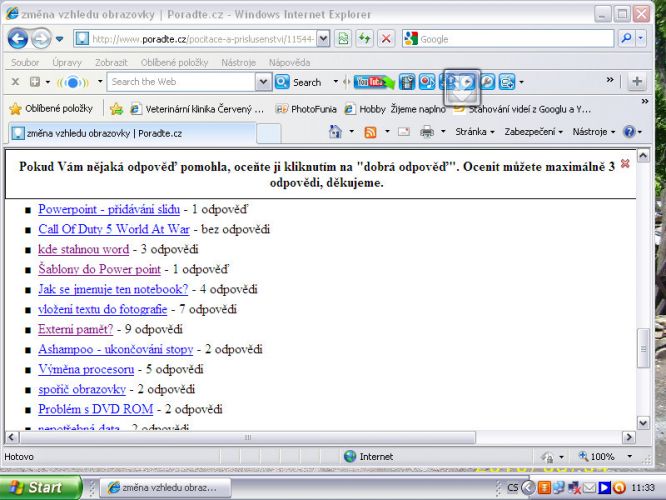Open the Nástroje command bar dropdown
666x500 pixels.
[594, 132]
